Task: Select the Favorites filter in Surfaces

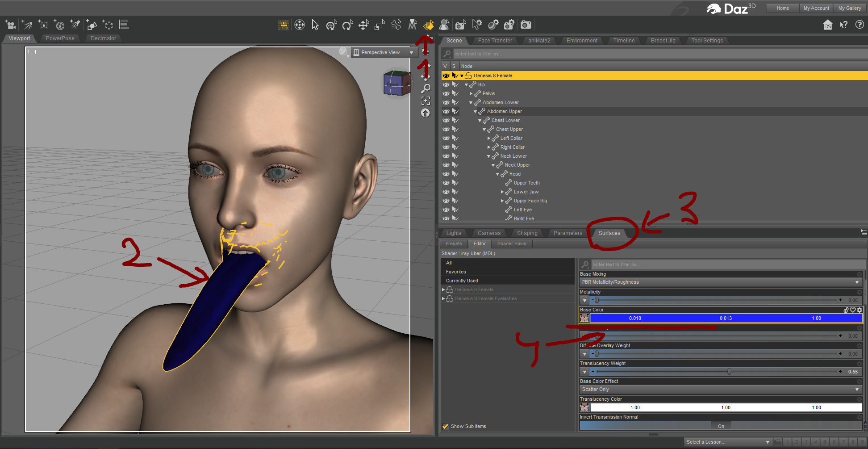Action: 507,272
